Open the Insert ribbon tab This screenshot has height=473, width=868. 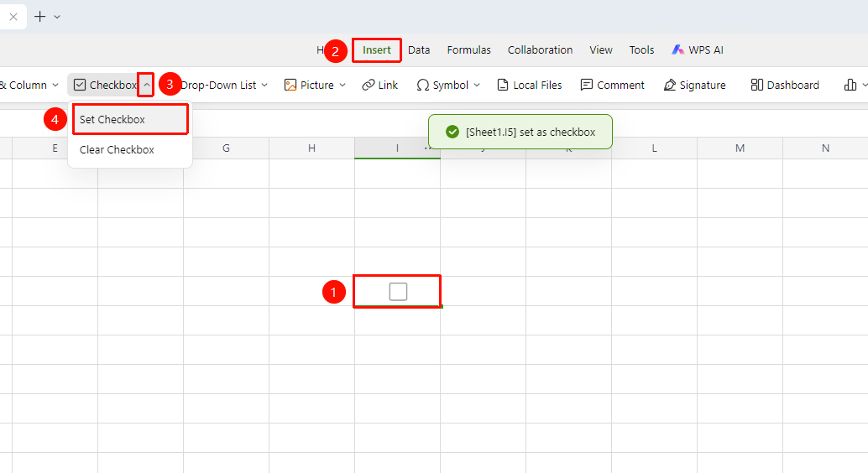pos(376,50)
